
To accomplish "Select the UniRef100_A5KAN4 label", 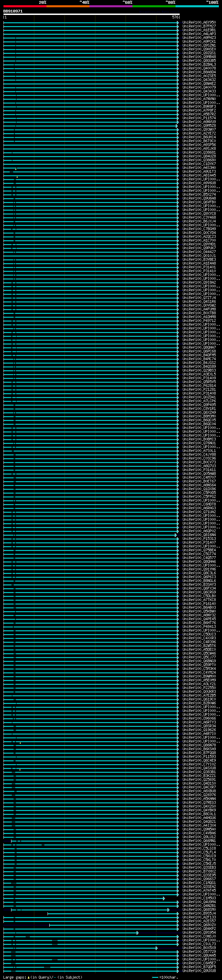I will [199, 799].
